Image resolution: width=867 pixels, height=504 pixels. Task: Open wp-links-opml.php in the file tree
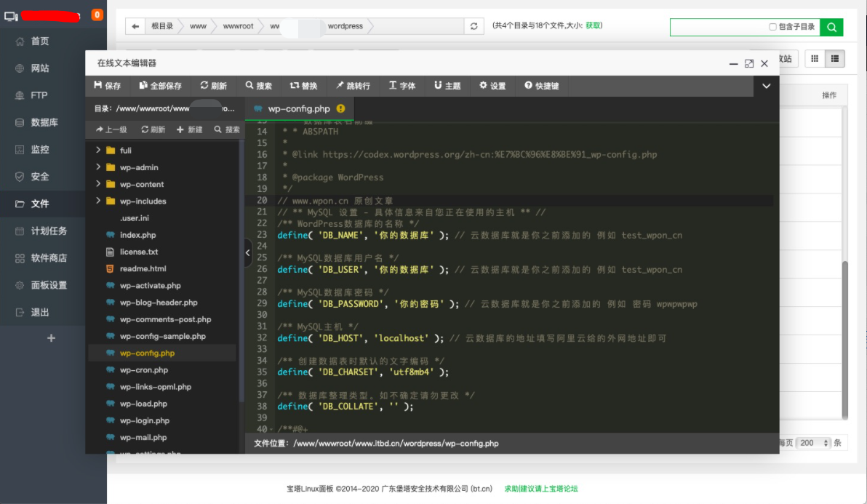pyautogui.click(x=156, y=387)
